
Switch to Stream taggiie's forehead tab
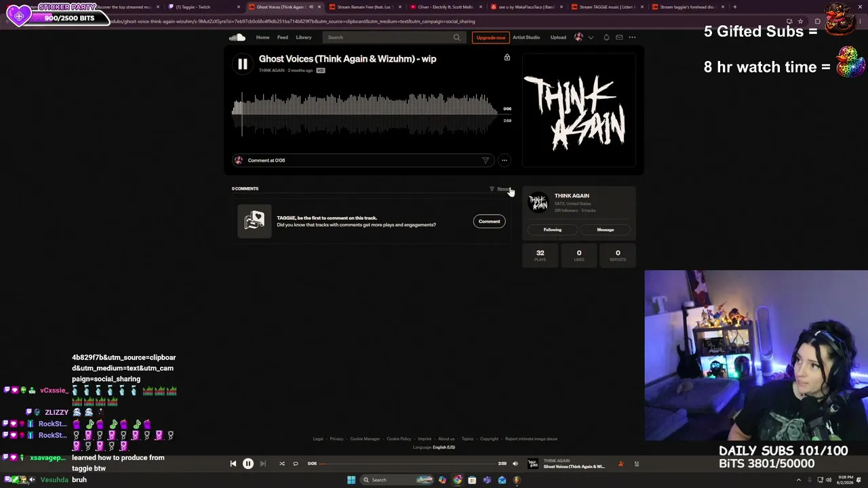[687, 7]
